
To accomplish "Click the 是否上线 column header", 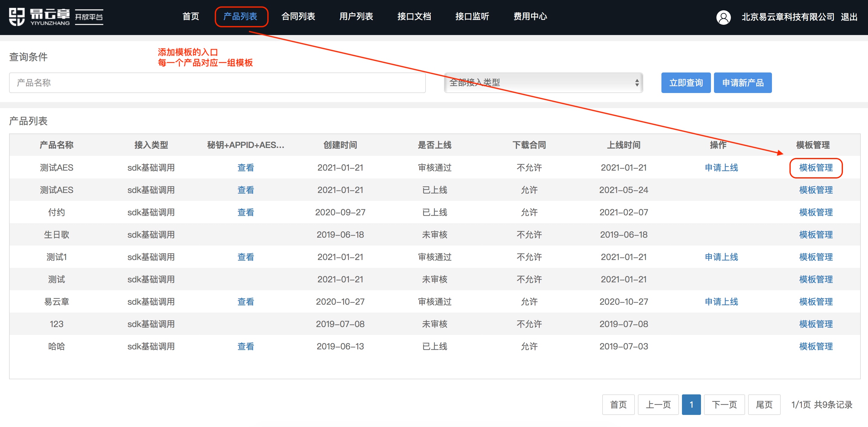I will pyautogui.click(x=435, y=145).
